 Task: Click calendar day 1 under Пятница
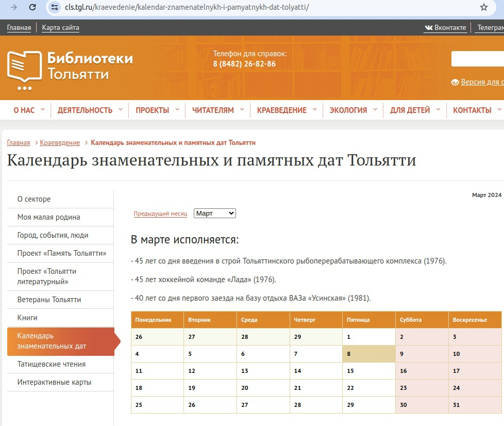pos(368,337)
